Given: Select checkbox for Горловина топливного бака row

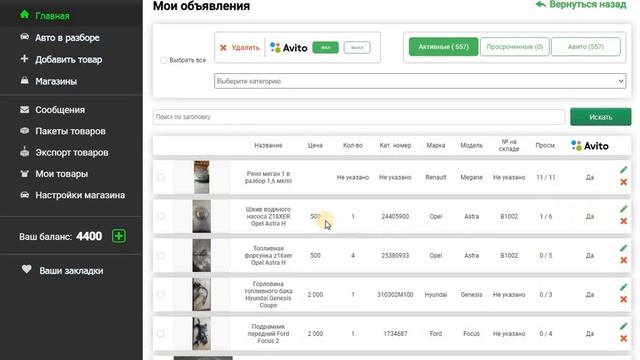Looking at the screenshot, I should 161,294.
